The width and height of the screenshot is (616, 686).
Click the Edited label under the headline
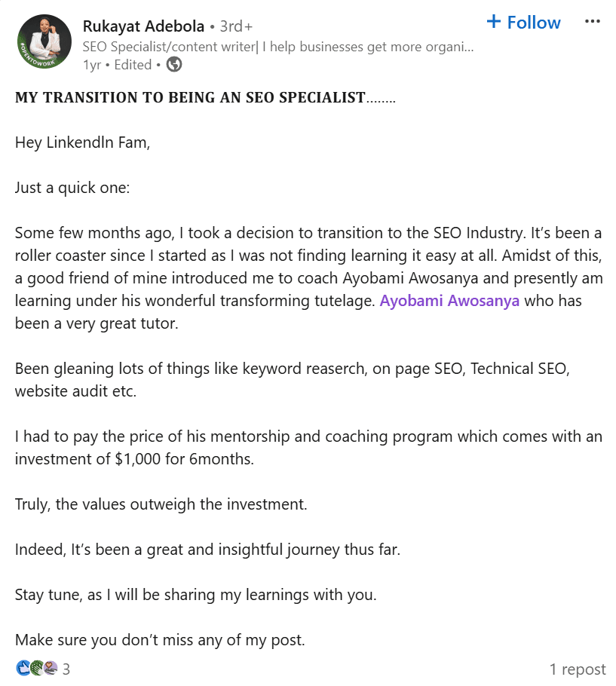[133, 65]
